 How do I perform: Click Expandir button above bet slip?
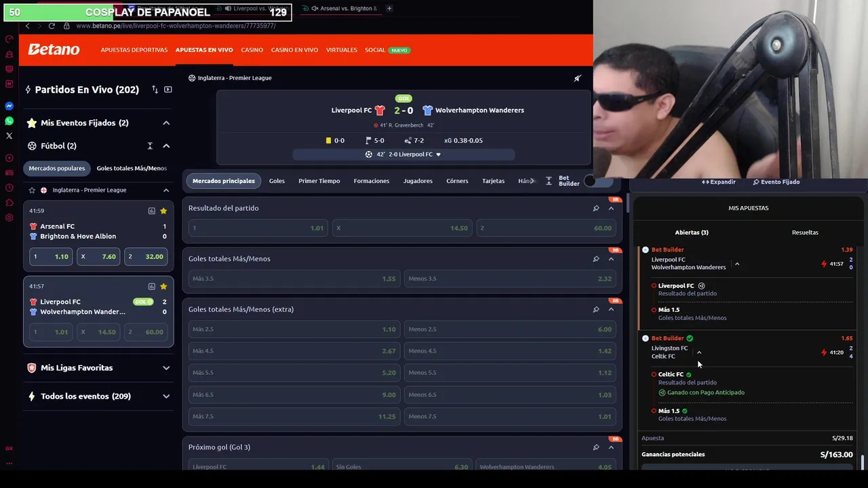point(719,182)
